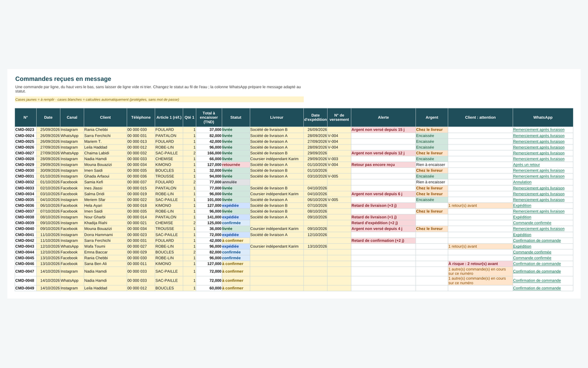Open the 'Après un retour' link
Image resolution: width=588 pixels, height=368 pixels.
(x=526, y=165)
